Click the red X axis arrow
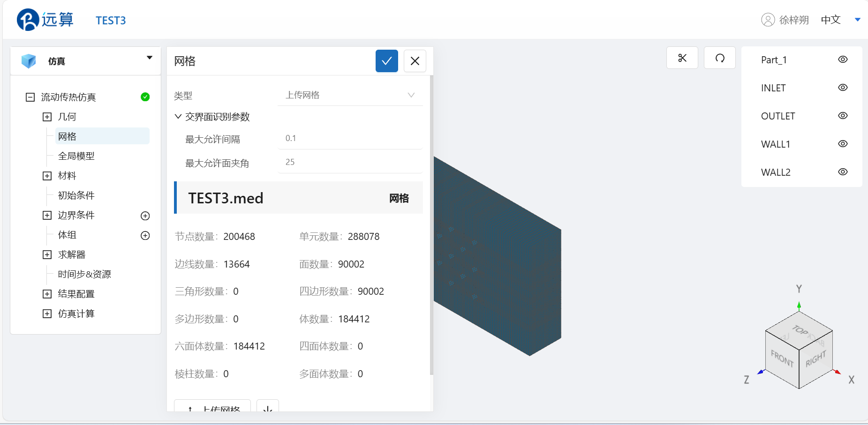The height and width of the screenshot is (425, 868). pos(837,372)
